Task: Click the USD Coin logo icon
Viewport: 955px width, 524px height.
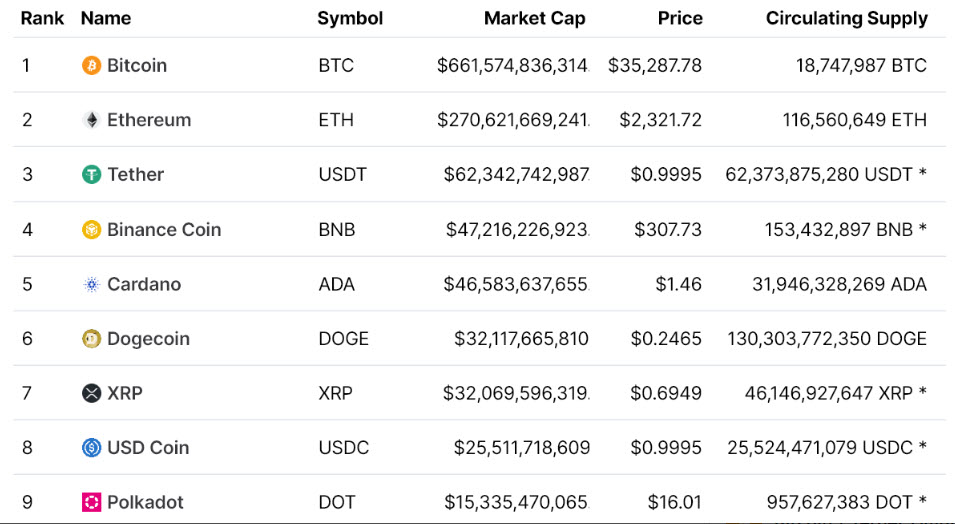Action: pos(91,447)
